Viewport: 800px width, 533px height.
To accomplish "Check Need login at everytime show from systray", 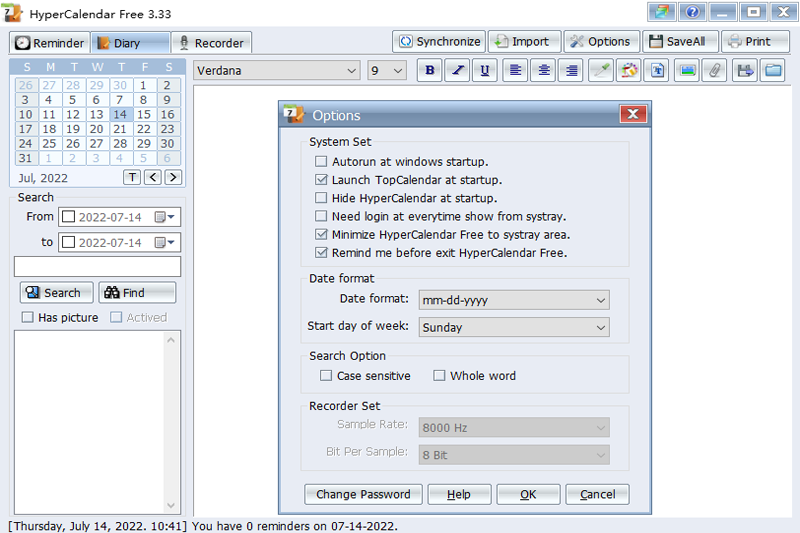I will (321, 216).
